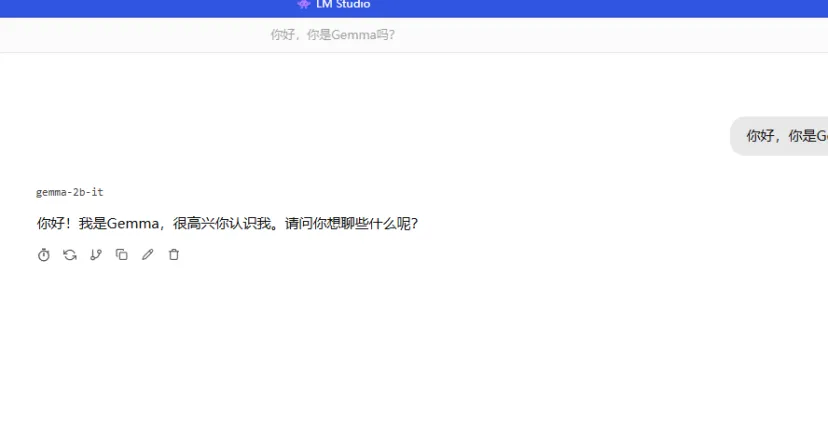Show generation stats with the stopwatch icon
The height and width of the screenshot is (425, 828).
pyautogui.click(x=44, y=255)
